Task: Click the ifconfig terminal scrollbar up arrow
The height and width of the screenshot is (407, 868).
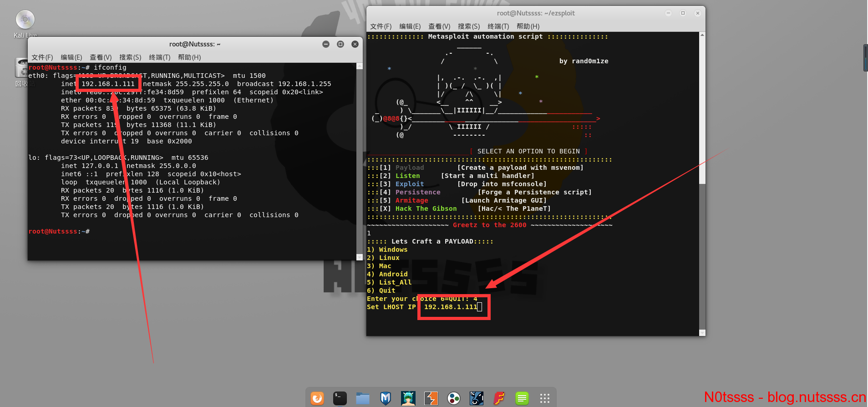Action: click(360, 66)
